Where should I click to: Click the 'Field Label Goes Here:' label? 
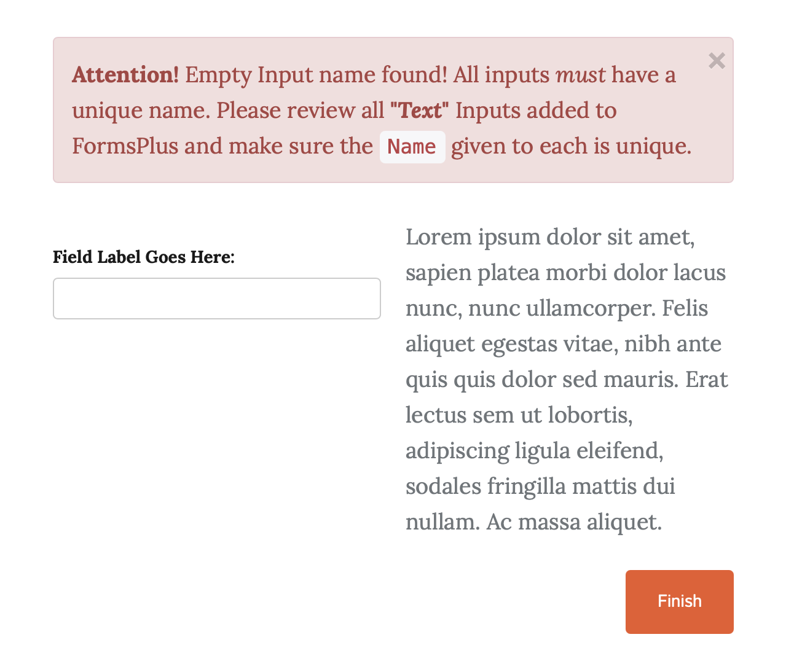click(x=144, y=257)
